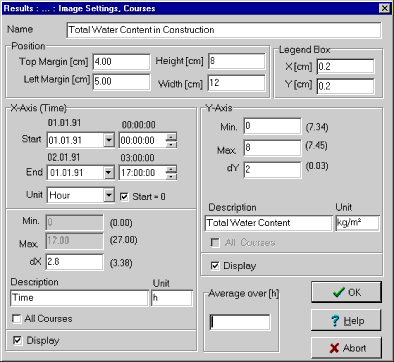This screenshot has width=394, height=362.
Task: Cancel with the Abort button
Action: pyautogui.click(x=346, y=348)
